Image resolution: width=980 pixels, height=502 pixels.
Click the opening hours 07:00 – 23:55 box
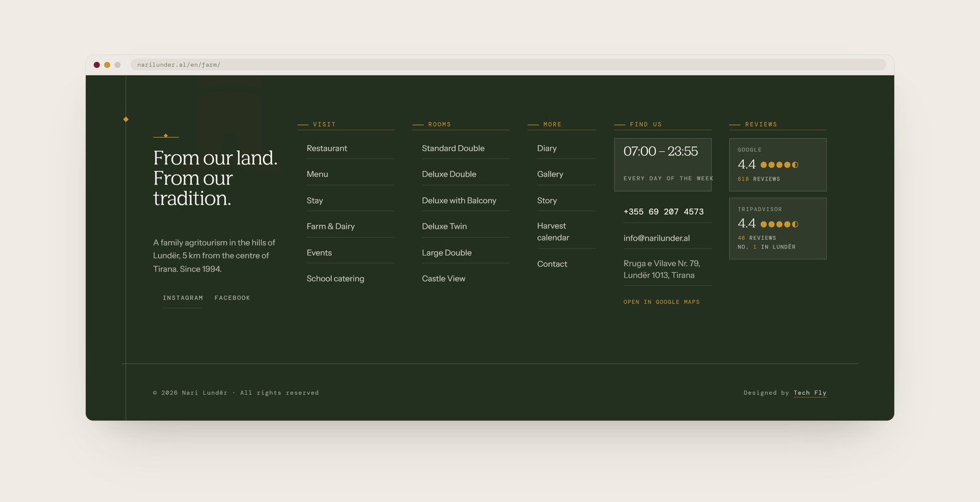663,165
